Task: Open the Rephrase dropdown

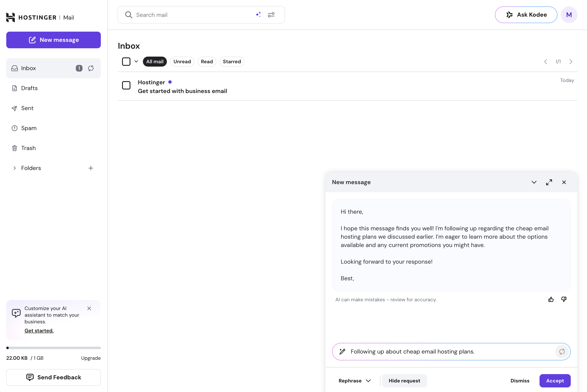Action: pos(354,381)
